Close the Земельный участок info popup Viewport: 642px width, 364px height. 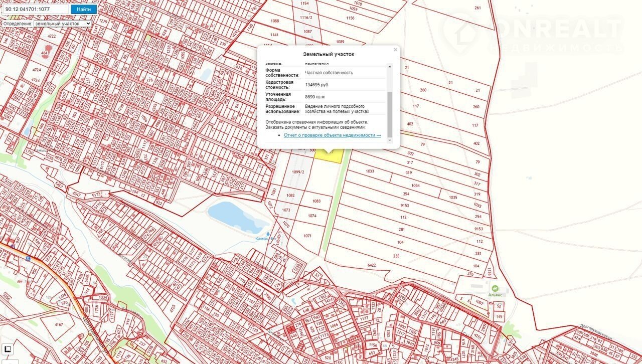tap(395, 50)
